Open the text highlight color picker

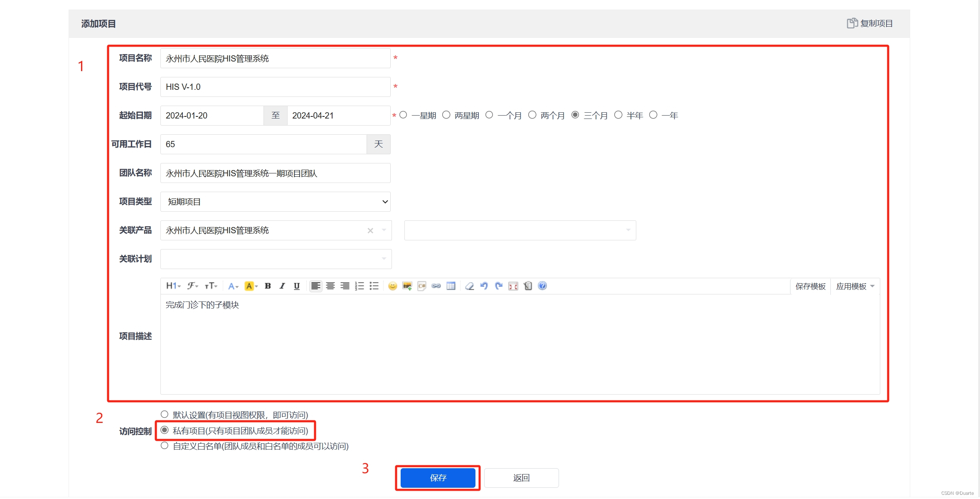pos(251,286)
